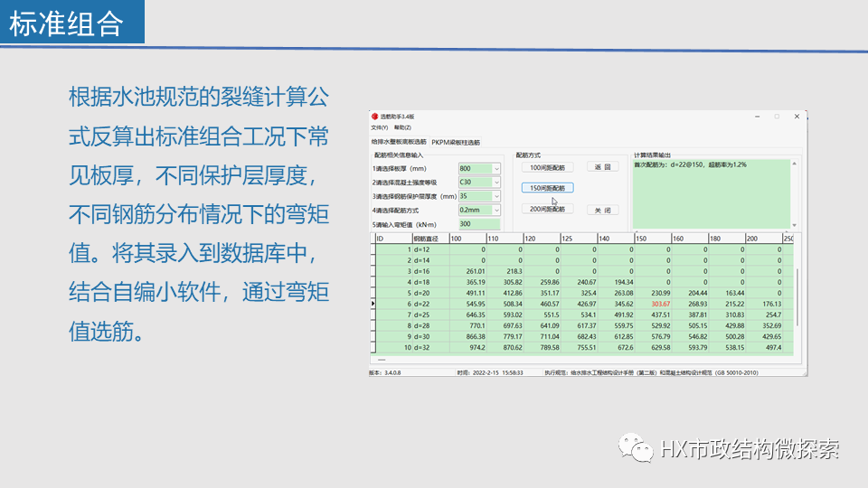Click the ID column header
This screenshot has width=868, height=488.
[x=394, y=239]
